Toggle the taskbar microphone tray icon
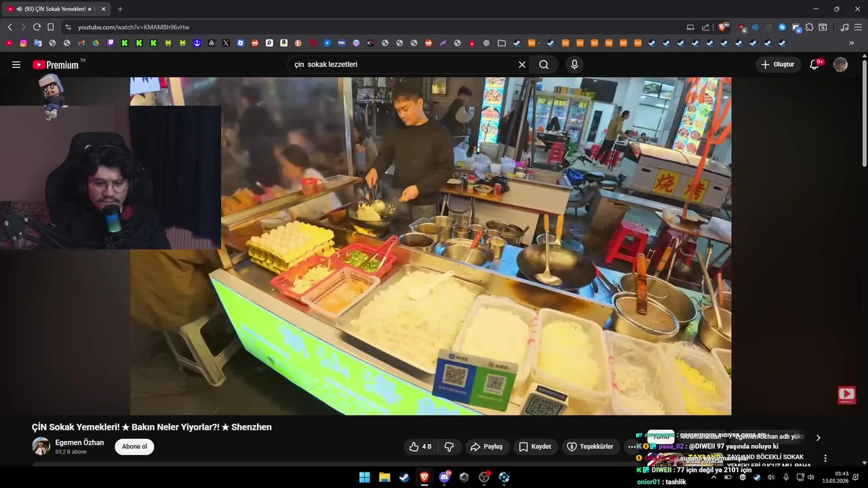The width and height of the screenshot is (868, 488). pos(785,477)
